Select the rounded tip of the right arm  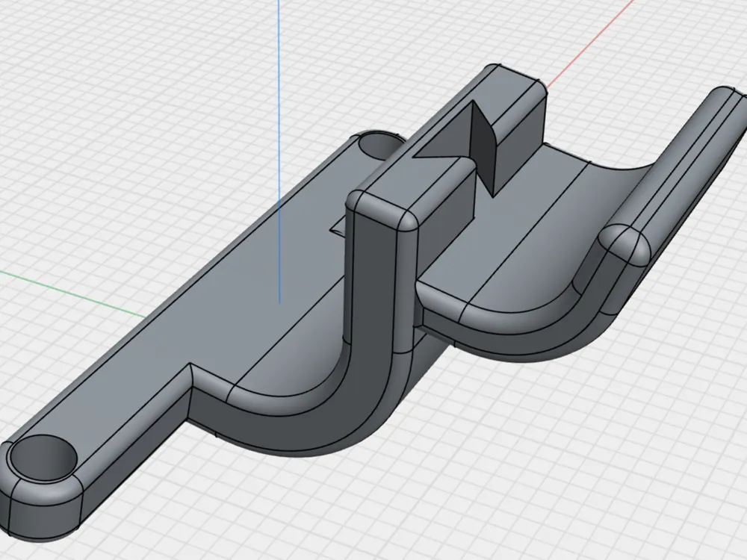pos(625,245)
